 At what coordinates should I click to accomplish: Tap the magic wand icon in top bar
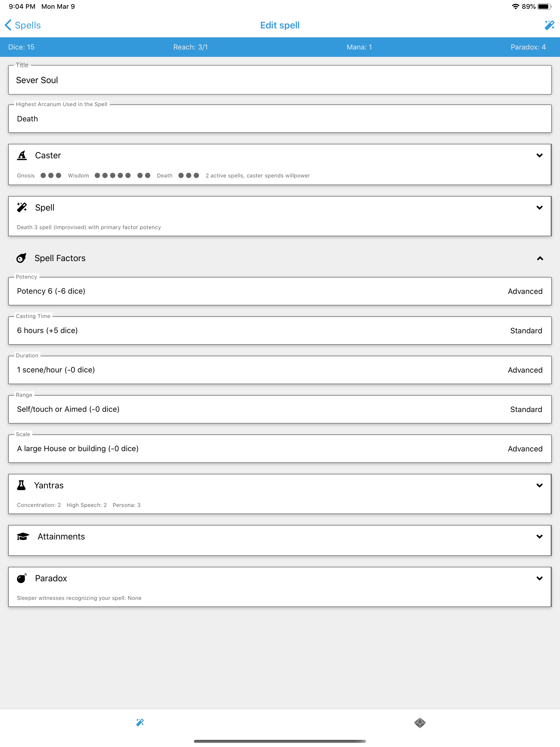pos(549,25)
